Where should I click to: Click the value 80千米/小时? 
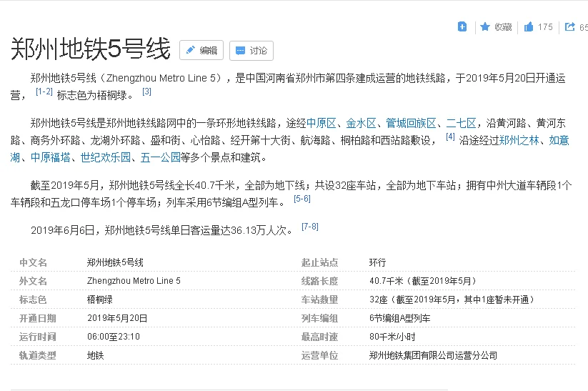(392, 337)
